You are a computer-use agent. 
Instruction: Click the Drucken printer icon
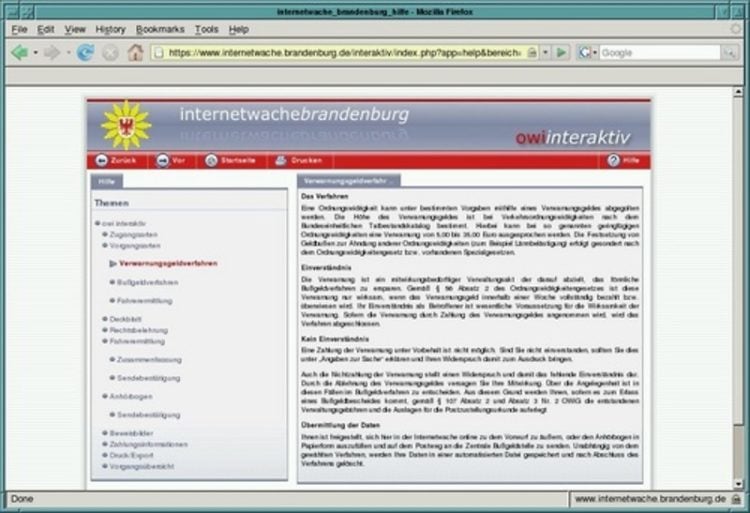click(281, 160)
